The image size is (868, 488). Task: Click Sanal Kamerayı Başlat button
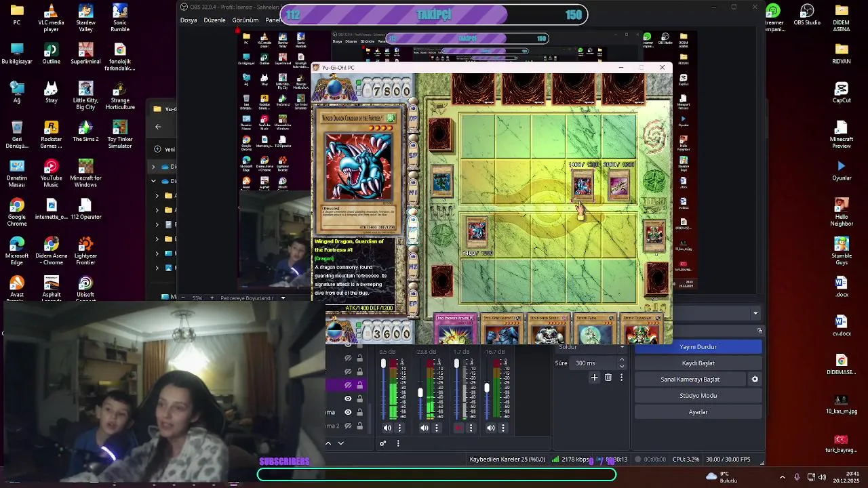tap(690, 380)
